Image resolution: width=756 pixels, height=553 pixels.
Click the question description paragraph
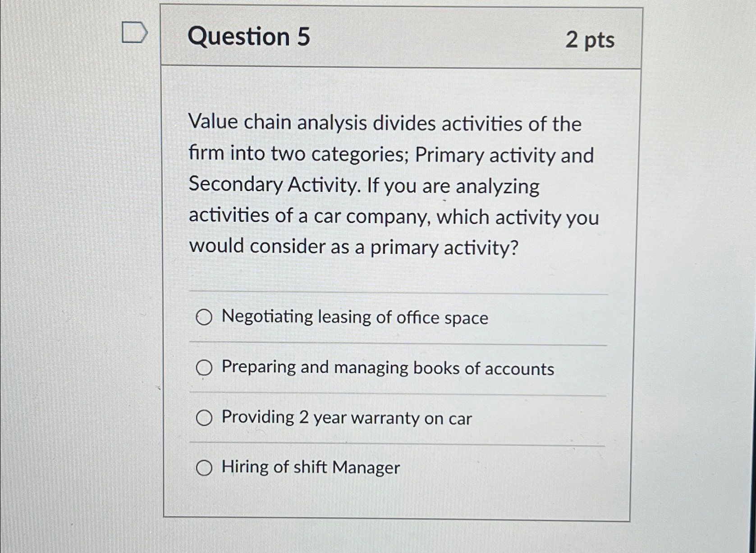point(392,185)
